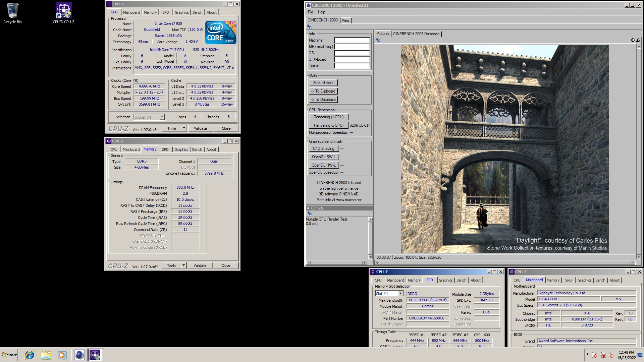Click the Core Speed value 4399.76 MHz
This screenshot has height=362, width=644.
(x=149, y=86)
